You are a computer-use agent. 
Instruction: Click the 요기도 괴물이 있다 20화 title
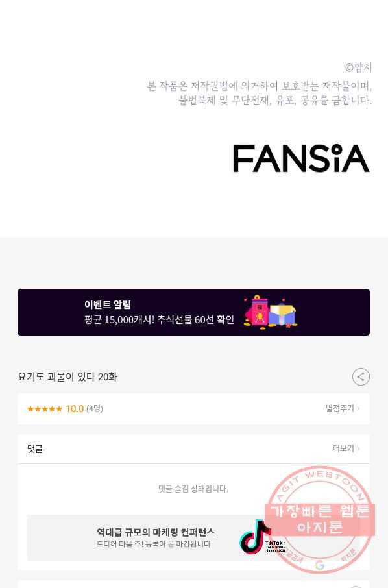(67, 377)
